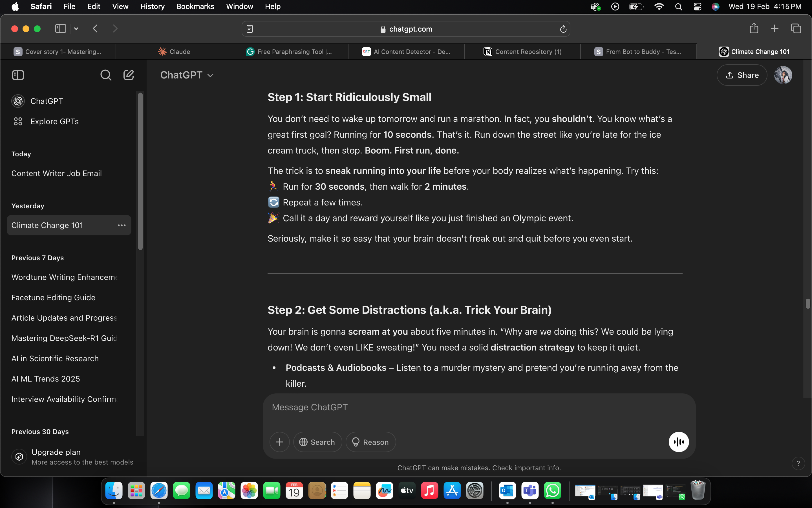Screen dimensions: 812x508
Task: Launch Finder from the Dock
Action: click(x=114, y=491)
